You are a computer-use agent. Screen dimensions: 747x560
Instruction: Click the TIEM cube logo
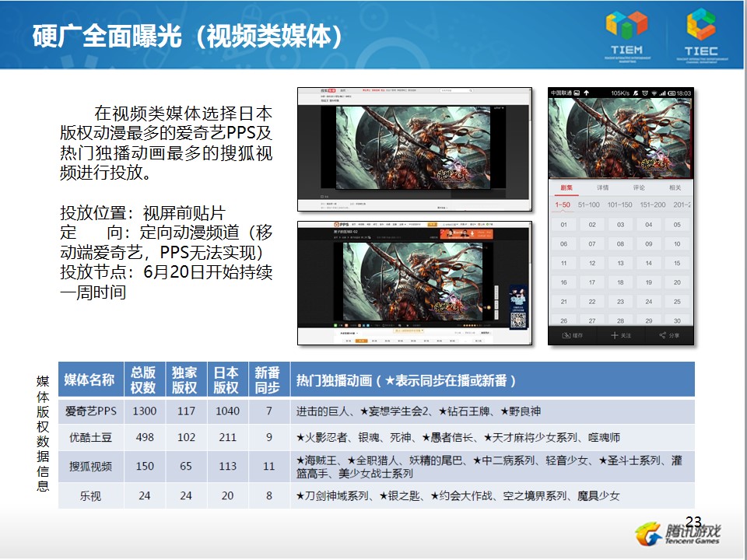(x=626, y=25)
